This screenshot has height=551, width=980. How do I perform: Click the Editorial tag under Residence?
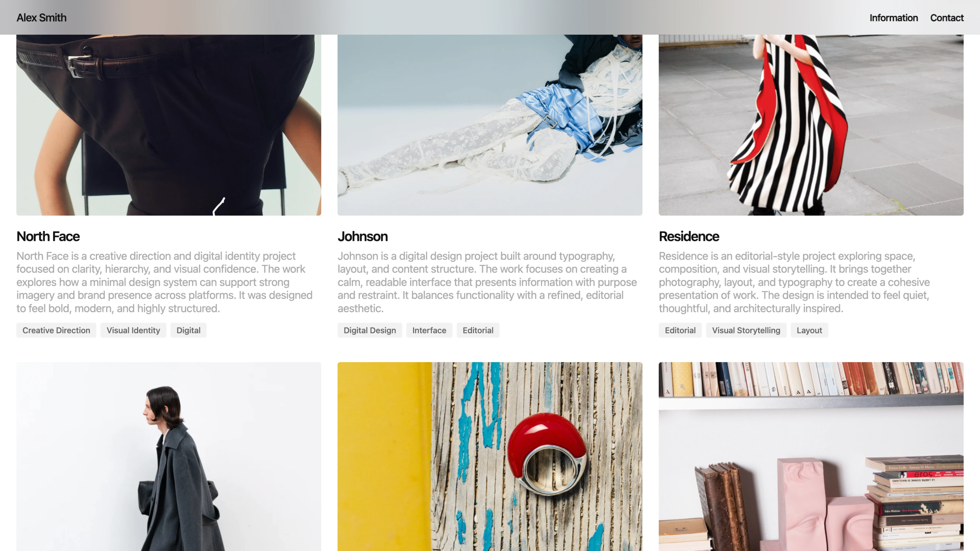point(680,330)
